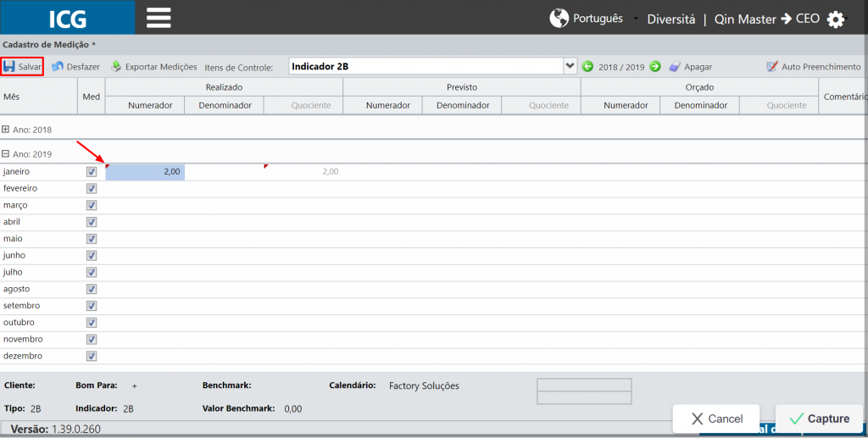
Task: Click the Previsto group header
Action: pos(462,87)
